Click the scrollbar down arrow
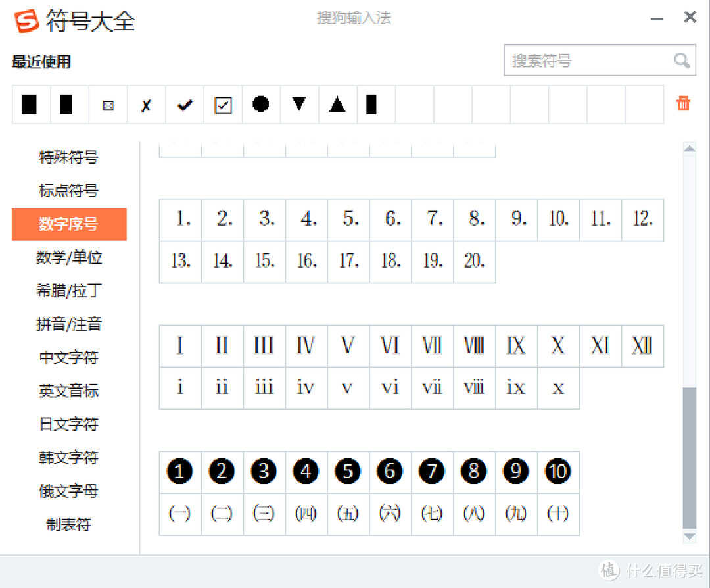This screenshot has height=588, width=710. [689, 537]
